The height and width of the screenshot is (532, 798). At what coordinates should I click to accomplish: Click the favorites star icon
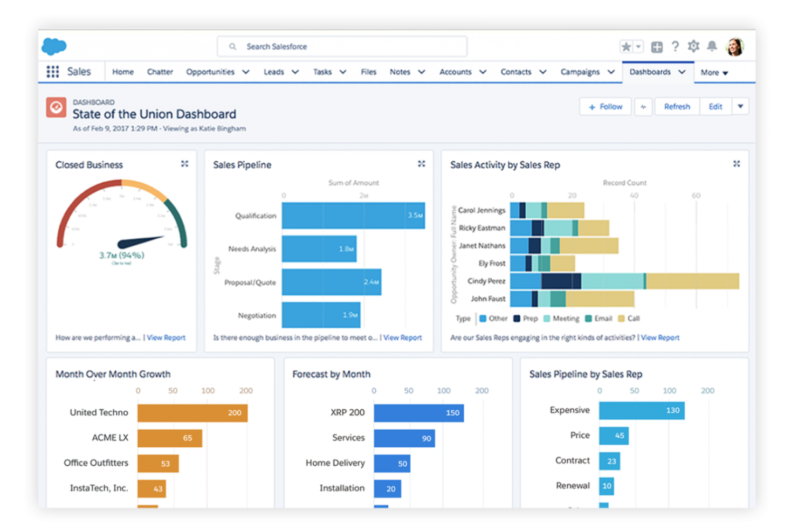(626, 47)
